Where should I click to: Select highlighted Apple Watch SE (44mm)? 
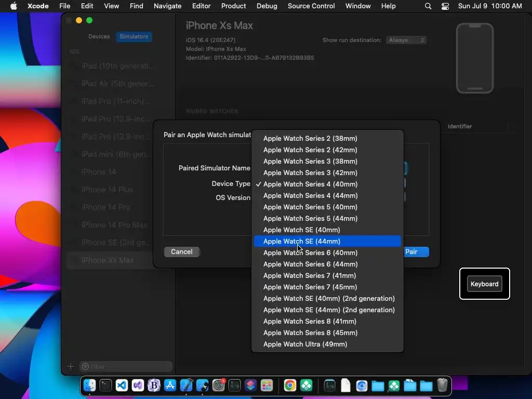coord(327,241)
